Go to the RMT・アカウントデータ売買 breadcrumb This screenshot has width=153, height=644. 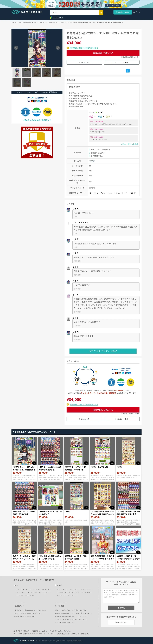click(x=22, y=23)
